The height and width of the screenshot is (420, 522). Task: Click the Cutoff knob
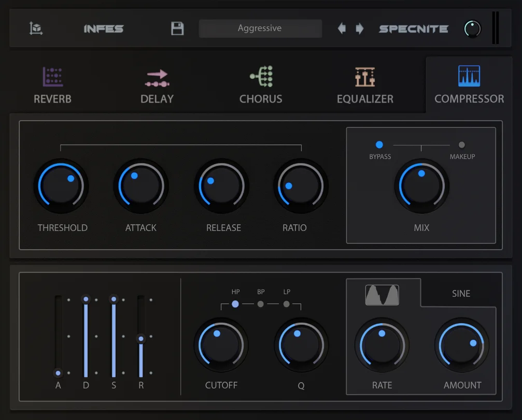(x=221, y=345)
